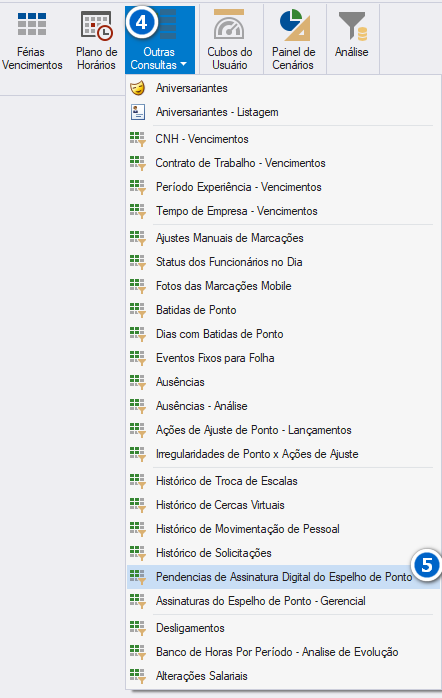Choose Banco de Horas Por Período entry
442x698 pixels.
point(283,652)
